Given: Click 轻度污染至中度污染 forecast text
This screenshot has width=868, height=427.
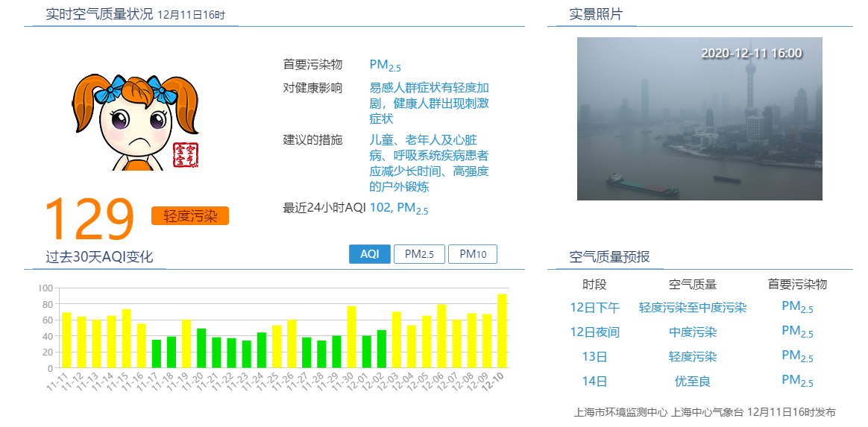Looking at the screenshot, I should (x=693, y=308).
